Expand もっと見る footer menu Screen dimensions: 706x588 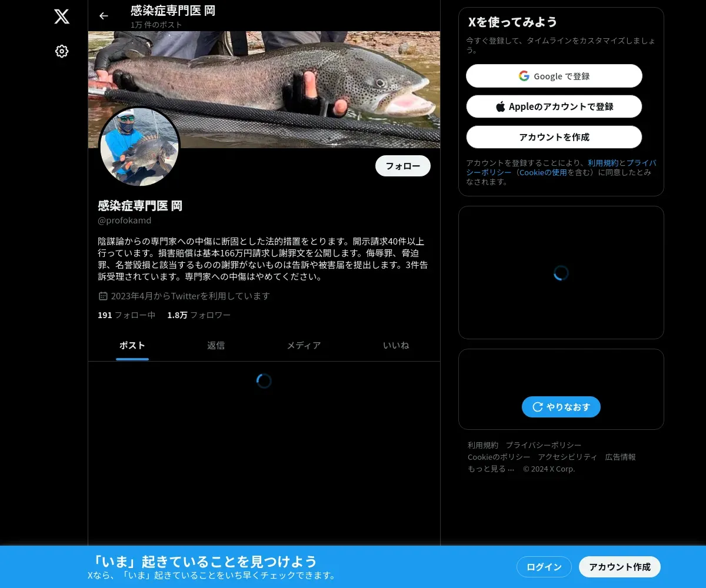491,469
